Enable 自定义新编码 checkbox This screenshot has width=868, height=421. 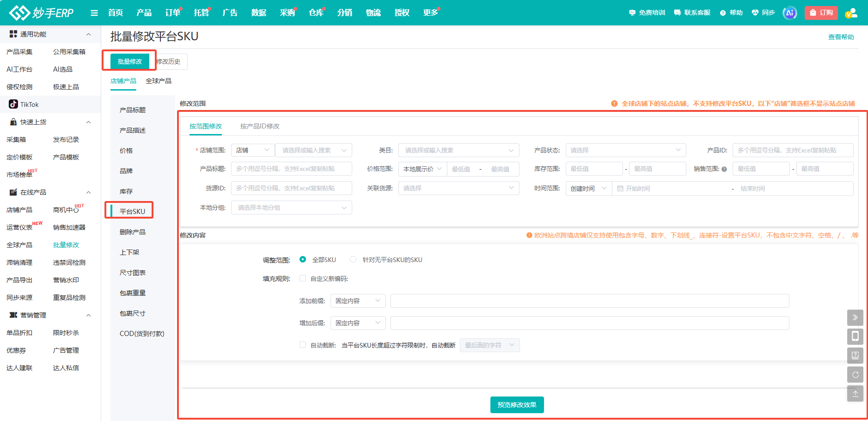point(303,278)
